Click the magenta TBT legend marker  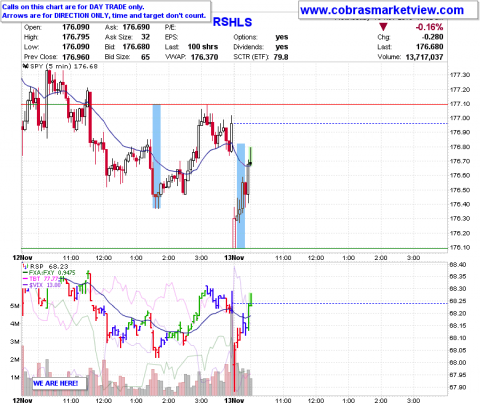click(x=25, y=279)
